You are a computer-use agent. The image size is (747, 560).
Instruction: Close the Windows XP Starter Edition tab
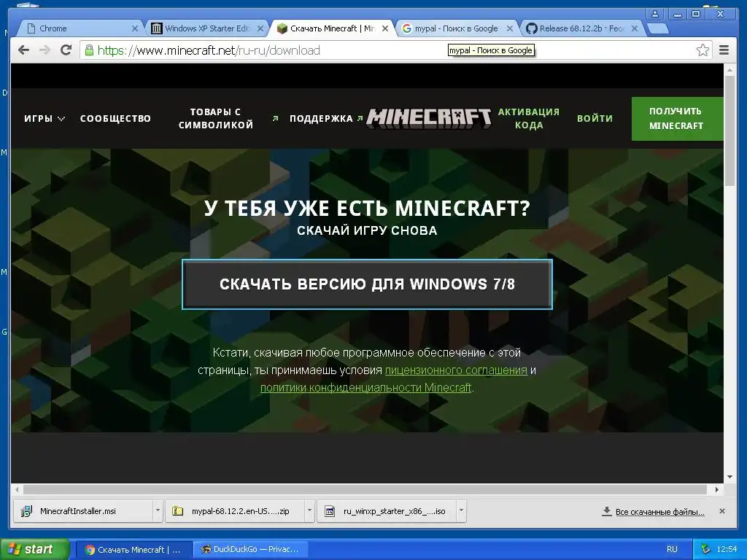(x=260, y=28)
